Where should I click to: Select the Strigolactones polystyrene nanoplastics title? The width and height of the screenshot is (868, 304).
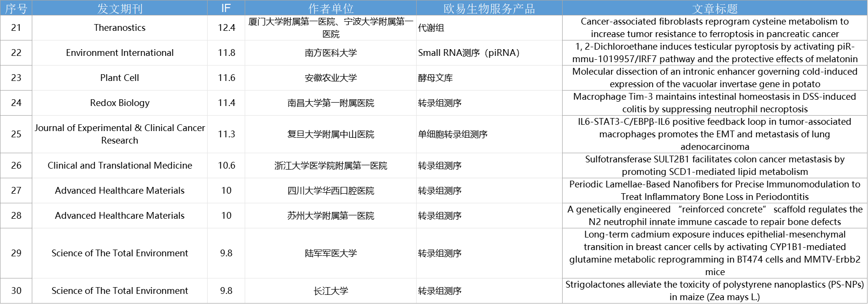click(x=715, y=291)
